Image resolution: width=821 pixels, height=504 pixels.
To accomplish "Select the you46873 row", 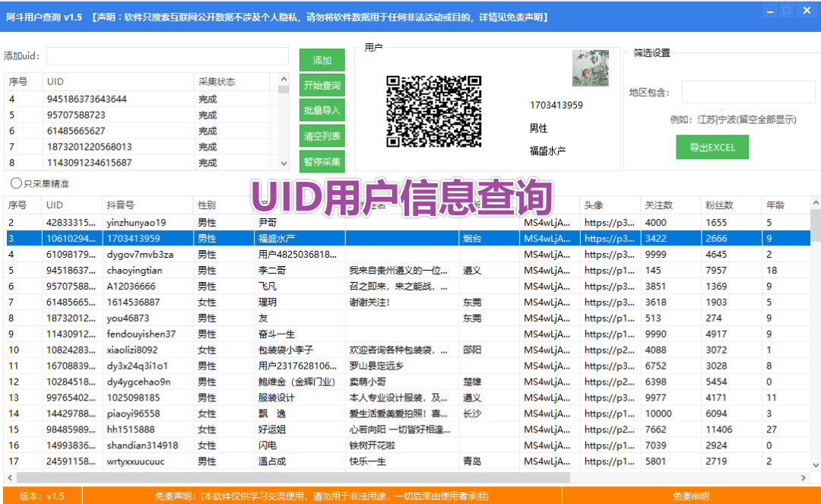I will coord(407,318).
